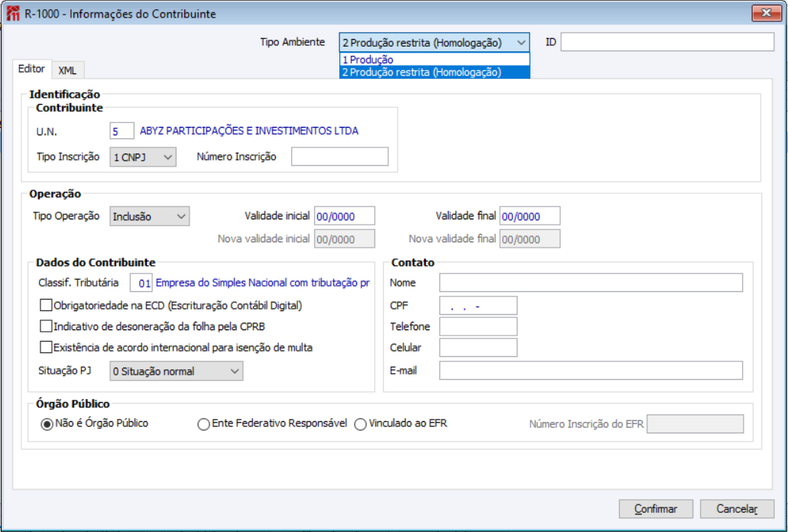Open the Tipo Operação dropdown
788x532 pixels.
pos(149,216)
